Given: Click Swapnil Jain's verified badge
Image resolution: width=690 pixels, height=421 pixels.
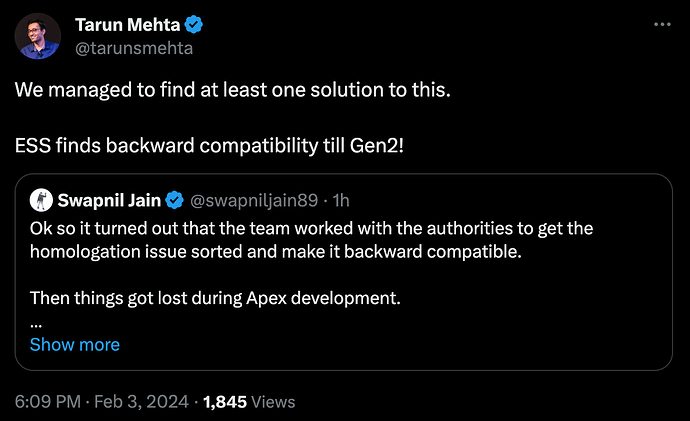Looking at the screenshot, I should (174, 200).
